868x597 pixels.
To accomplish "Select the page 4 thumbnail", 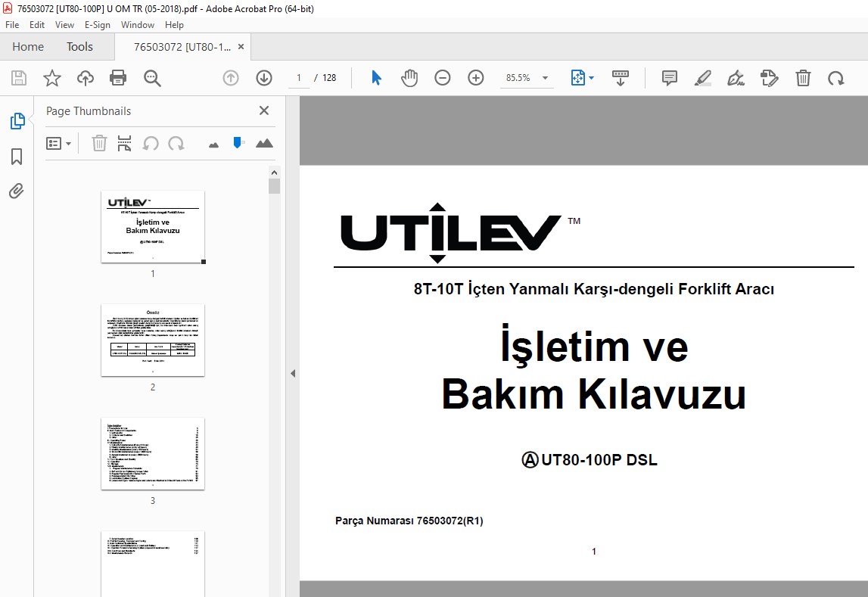I will (x=153, y=564).
